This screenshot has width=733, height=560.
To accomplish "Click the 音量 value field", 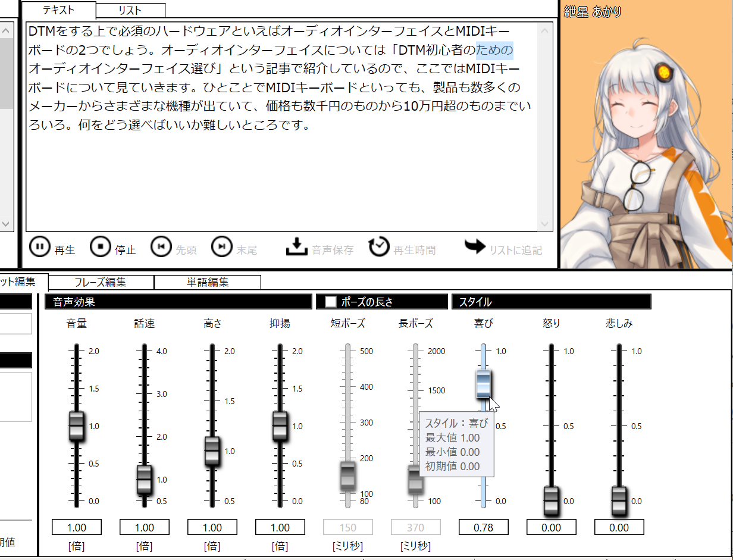I will coord(77,527).
